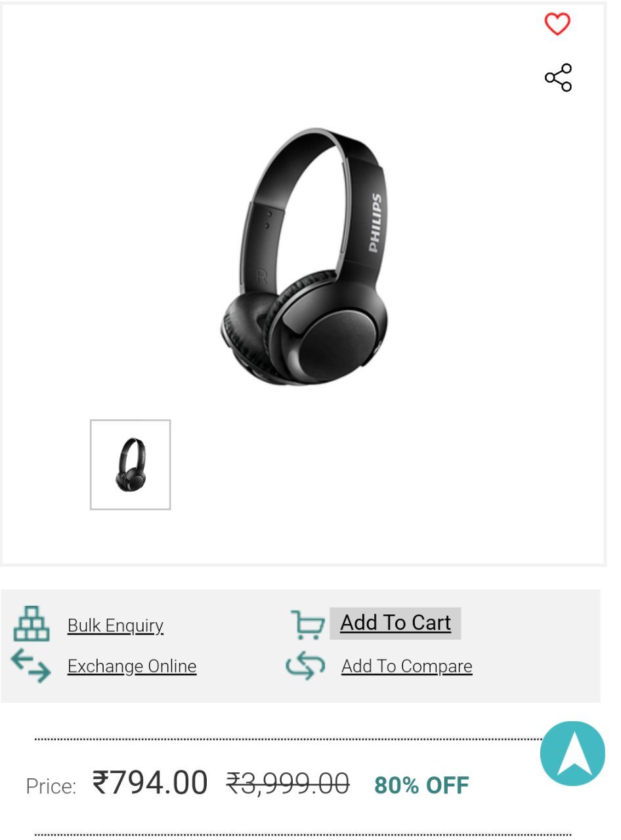Image resolution: width=621 pixels, height=840 pixels.
Task: Tap the red heart wishlist icon
Action: pos(557,24)
